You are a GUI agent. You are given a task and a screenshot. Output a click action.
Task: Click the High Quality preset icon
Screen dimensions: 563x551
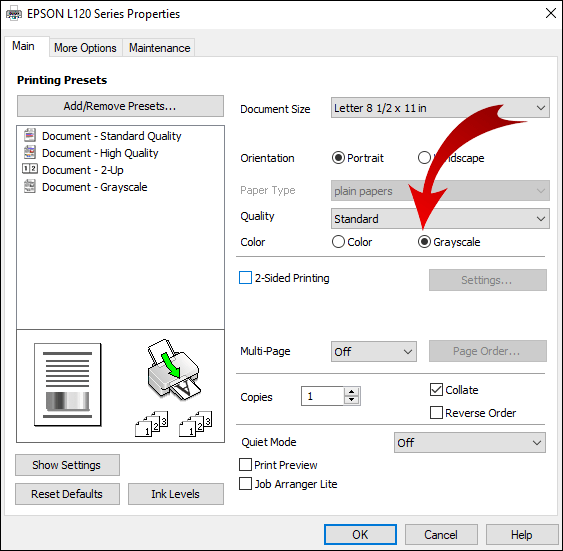click(30, 152)
